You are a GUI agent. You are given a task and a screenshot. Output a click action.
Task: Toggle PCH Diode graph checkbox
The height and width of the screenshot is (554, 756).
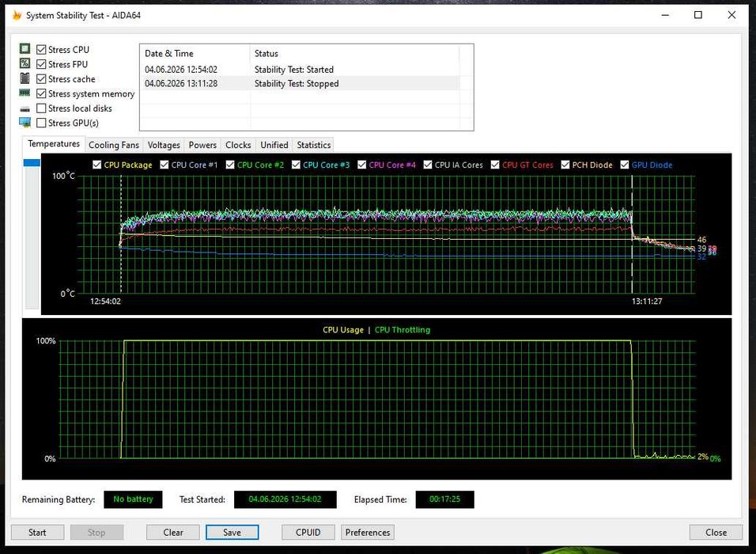coord(565,165)
